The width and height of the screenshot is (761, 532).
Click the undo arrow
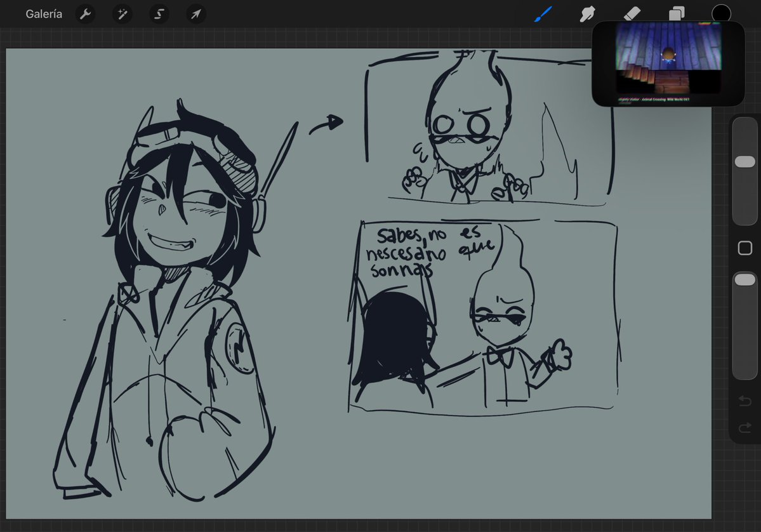tap(745, 401)
